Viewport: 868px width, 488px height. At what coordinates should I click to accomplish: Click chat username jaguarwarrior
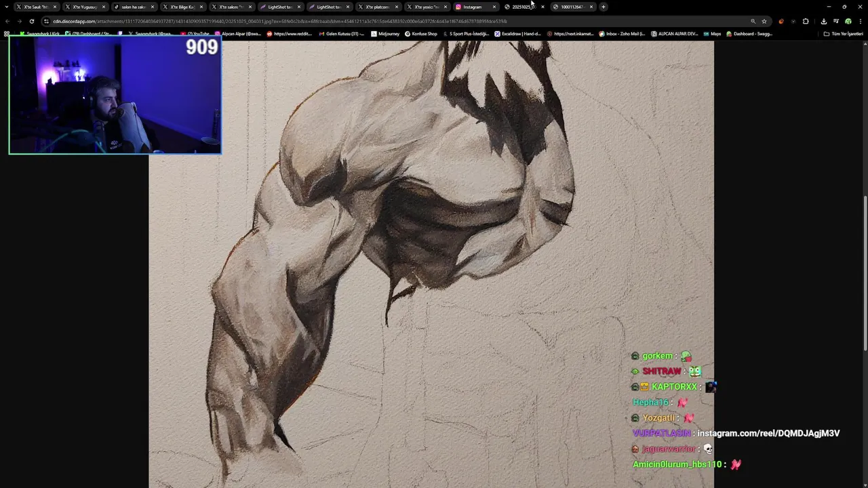pyautogui.click(x=669, y=449)
